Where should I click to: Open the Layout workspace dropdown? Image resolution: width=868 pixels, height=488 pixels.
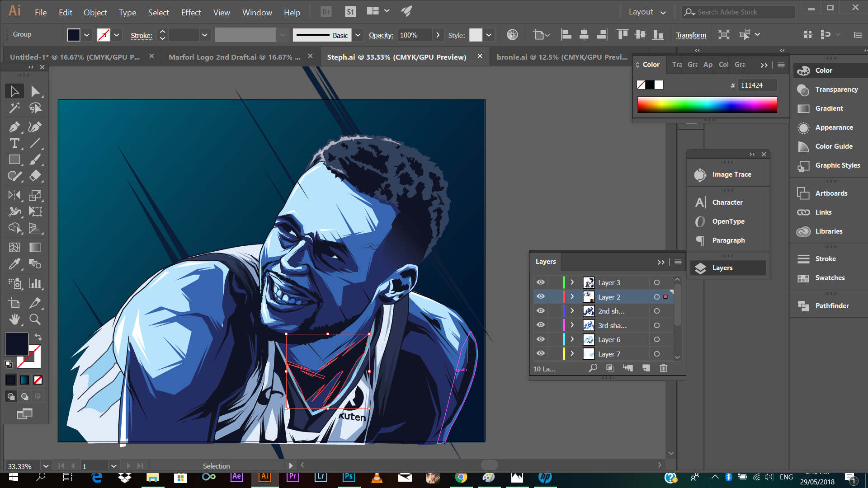647,12
